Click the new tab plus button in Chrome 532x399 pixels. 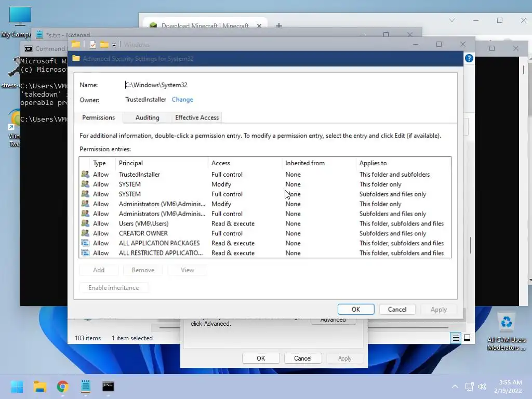click(x=279, y=25)
